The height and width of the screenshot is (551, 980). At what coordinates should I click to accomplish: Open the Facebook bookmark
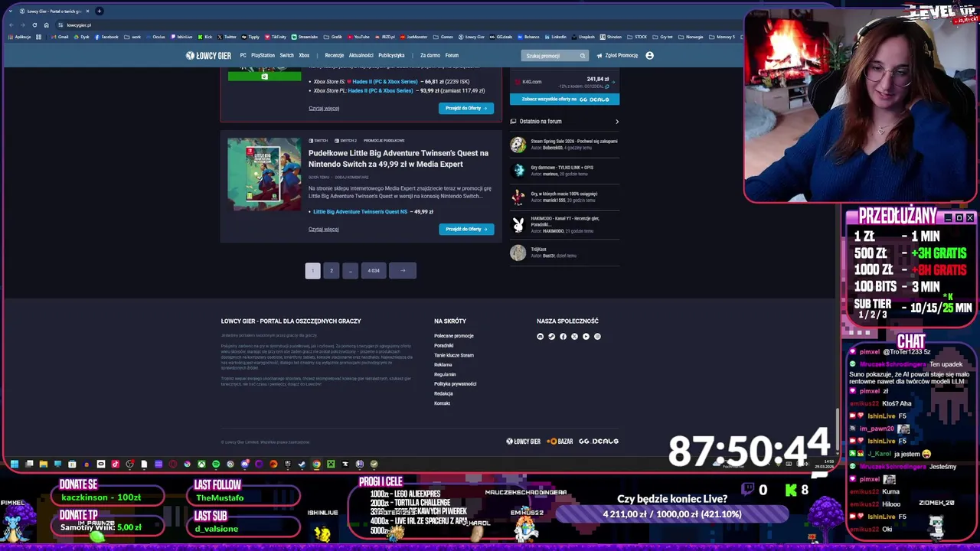(x=106, y=37)
